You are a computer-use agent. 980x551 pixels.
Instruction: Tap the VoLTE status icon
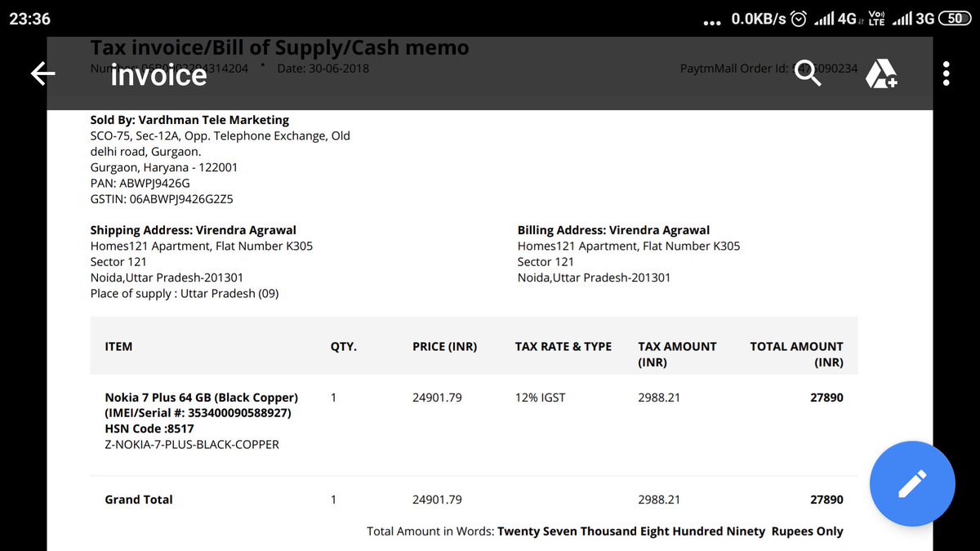click(877, 18)
